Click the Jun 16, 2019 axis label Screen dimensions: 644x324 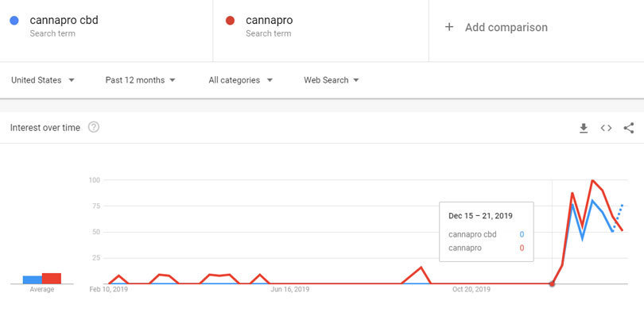coord(290,289)
